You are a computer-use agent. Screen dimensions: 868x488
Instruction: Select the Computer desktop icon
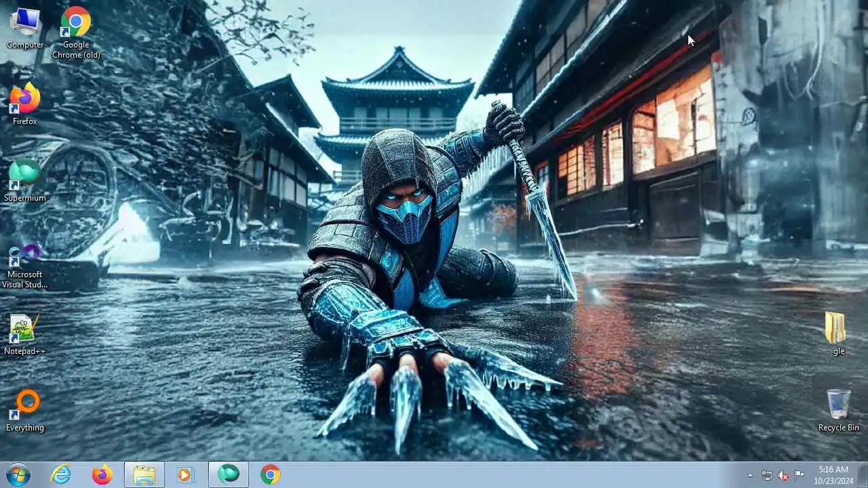pyautogui.click(x=25, y=27)
